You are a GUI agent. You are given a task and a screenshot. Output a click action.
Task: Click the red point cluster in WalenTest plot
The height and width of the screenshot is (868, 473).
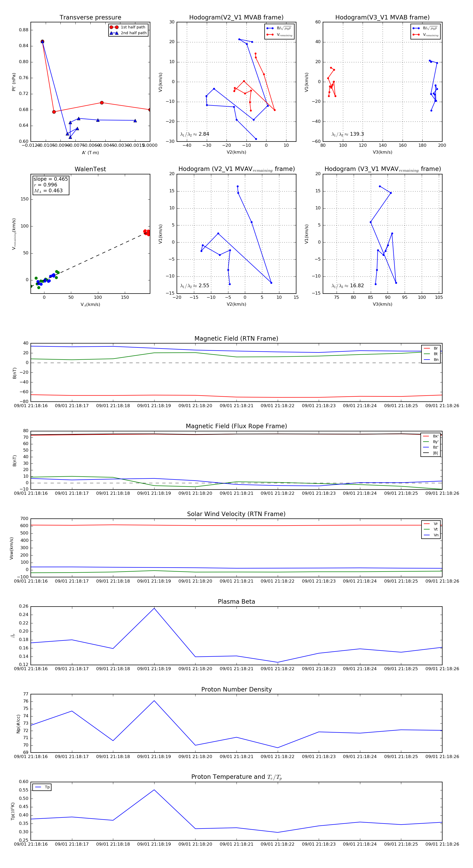click(147, 233)
